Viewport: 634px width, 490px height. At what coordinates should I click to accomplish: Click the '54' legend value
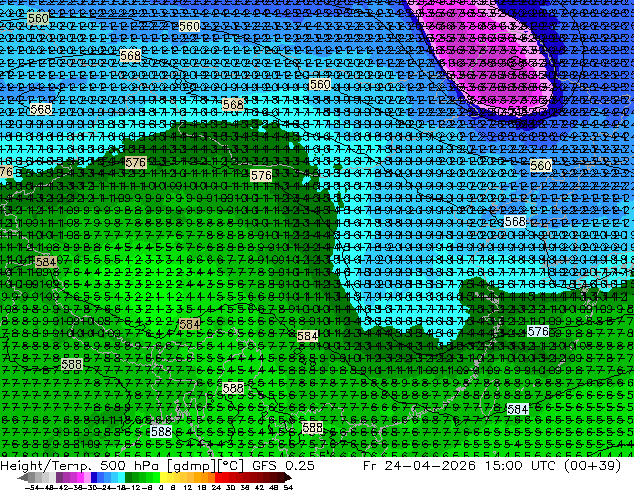tap(288, 487)
